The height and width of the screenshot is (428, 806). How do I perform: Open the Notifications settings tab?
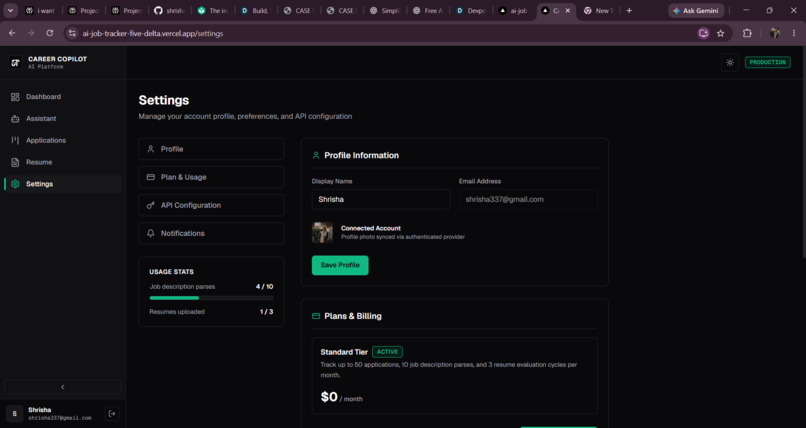211,233
